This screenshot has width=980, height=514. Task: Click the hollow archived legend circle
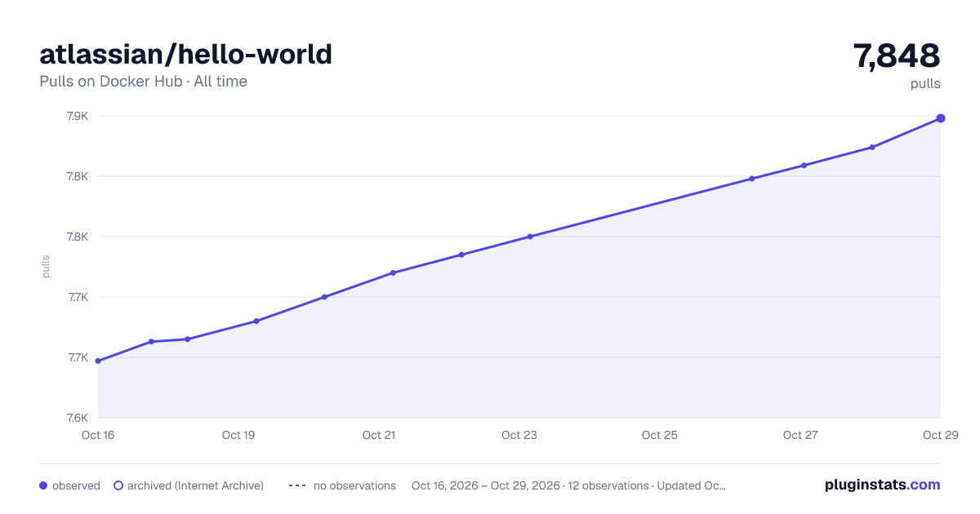(x=118, y=485)
